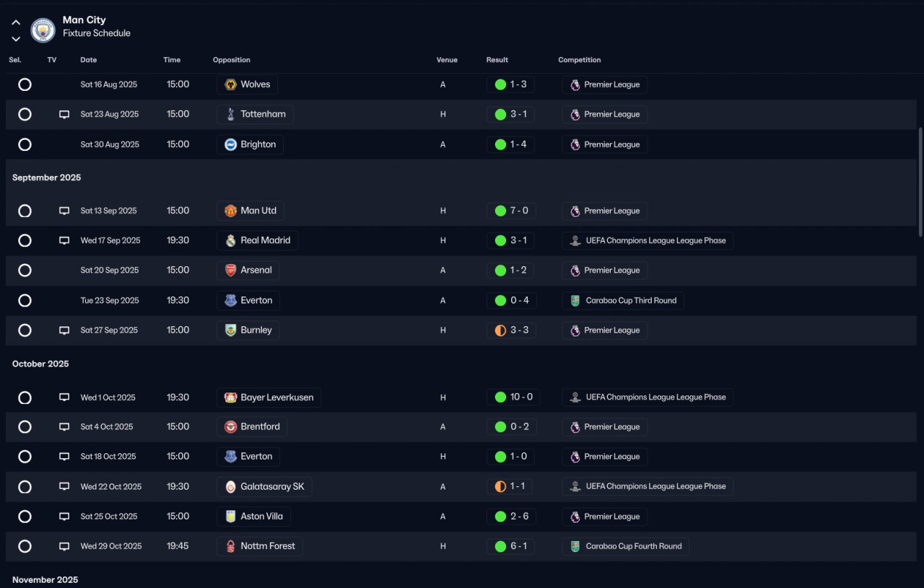
Task: Click the October 2025 month heading
Action: click(x=40, y=364)
